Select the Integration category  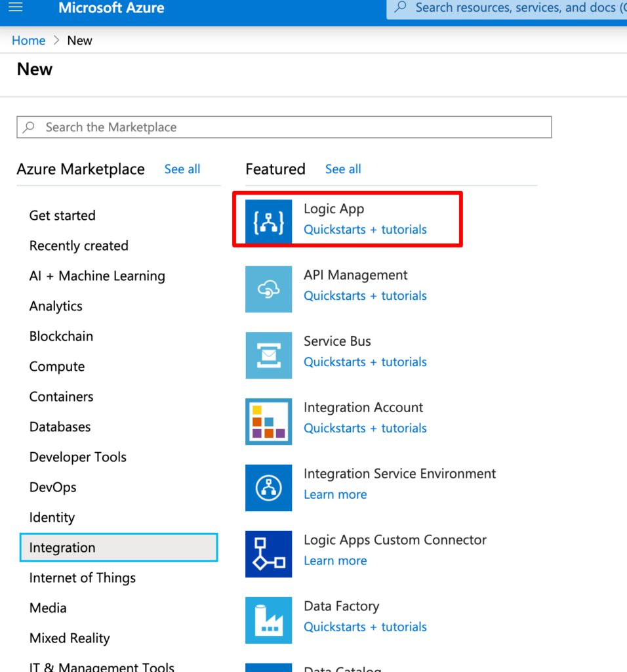pyautogui.click(x=62, y=547)
